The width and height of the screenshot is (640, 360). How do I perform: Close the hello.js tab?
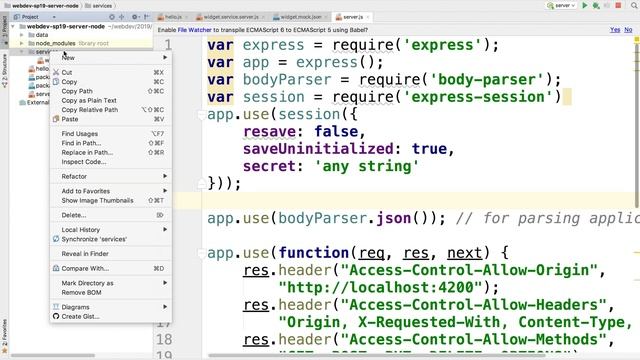pos(186,17)
